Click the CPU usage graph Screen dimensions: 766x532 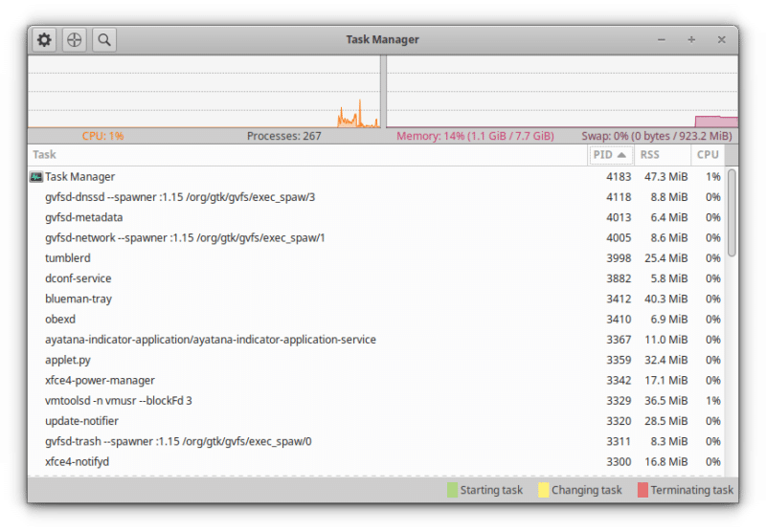coord(204,92)
